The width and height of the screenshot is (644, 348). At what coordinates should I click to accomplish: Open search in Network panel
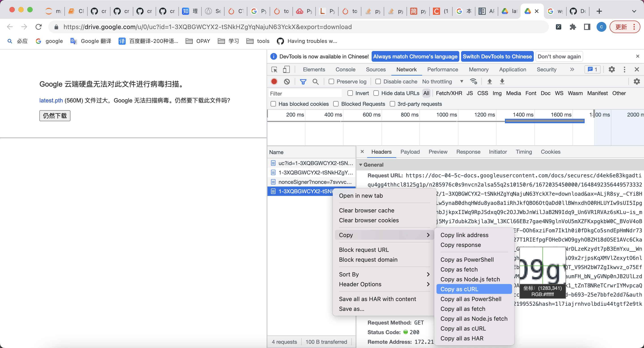(x=316, y=81)
